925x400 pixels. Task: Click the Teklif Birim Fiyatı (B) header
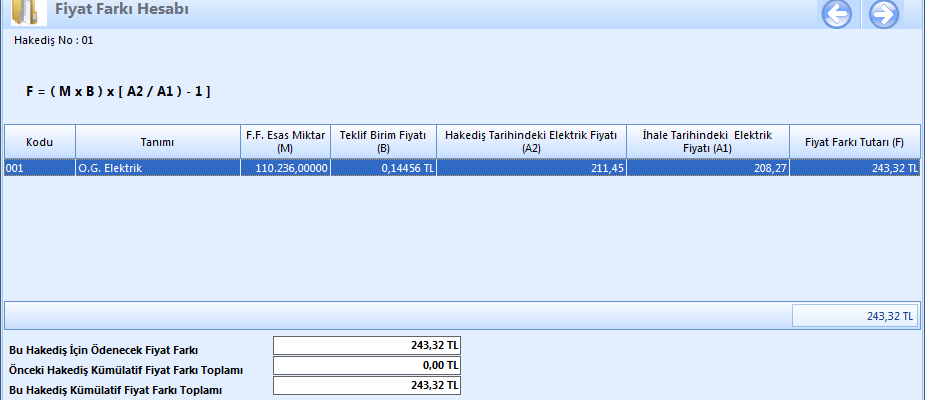tap(383, 141)
